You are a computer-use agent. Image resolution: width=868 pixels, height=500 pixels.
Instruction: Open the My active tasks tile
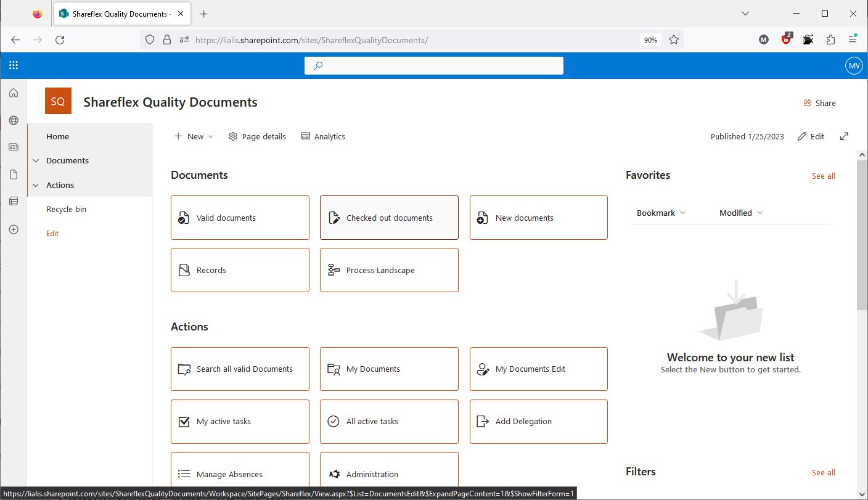(240, 422)
